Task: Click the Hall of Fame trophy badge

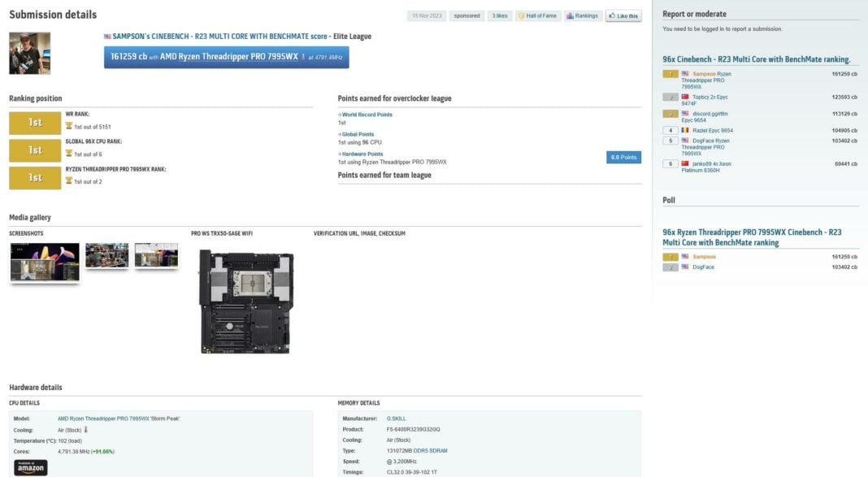Action: pos(523,16)
